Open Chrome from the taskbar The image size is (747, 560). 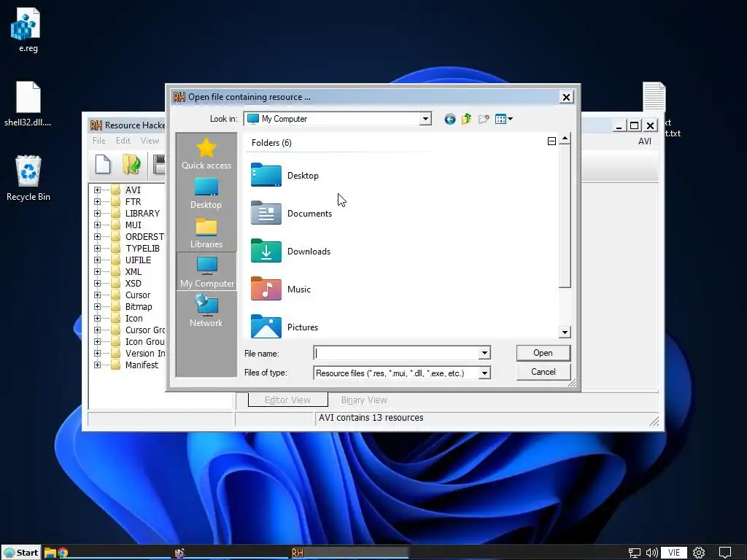pyautogui.click(x=63, y=553)
